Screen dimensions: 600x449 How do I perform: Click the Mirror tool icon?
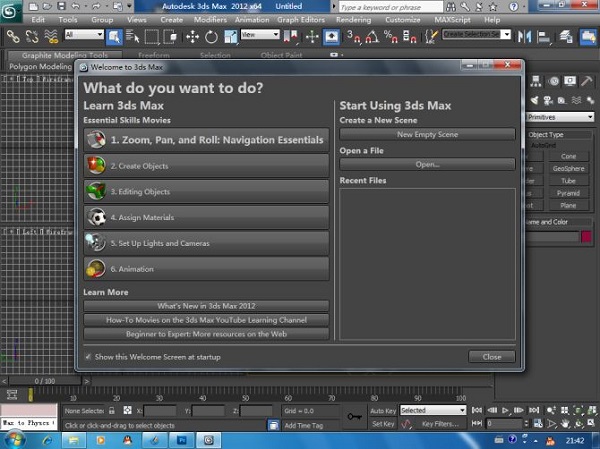(524, 37)
